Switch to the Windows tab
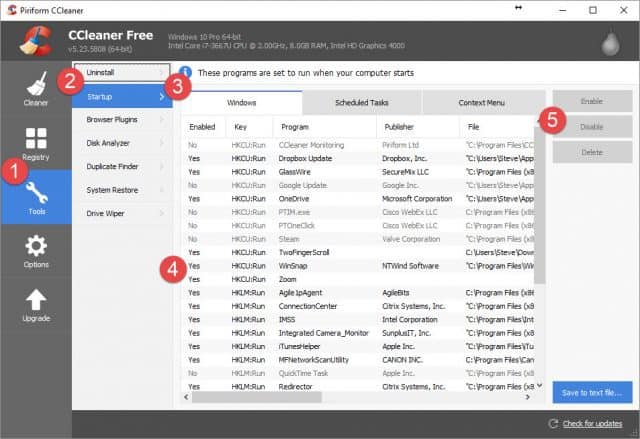This screenshot has width=640, height=439. point(242,103)
